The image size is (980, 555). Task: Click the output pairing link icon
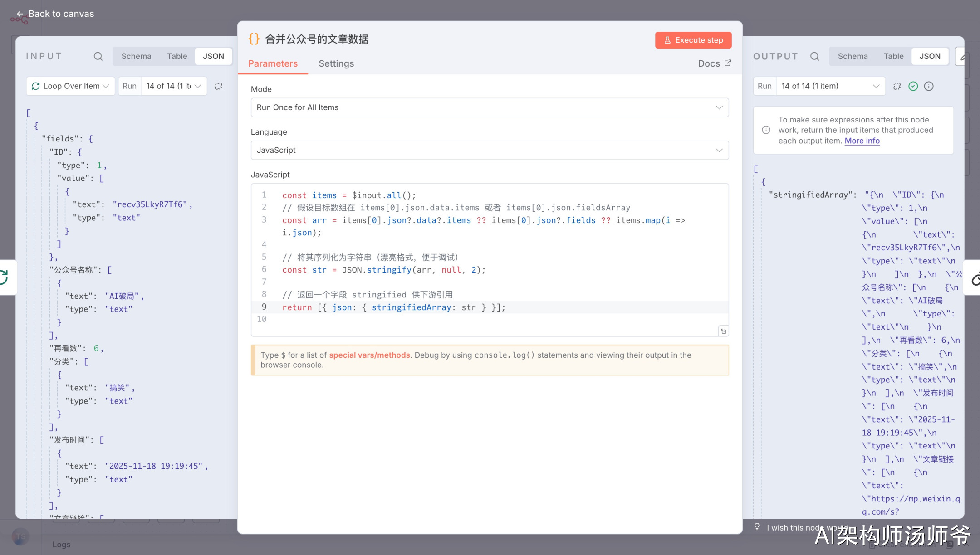click(897, 86)
